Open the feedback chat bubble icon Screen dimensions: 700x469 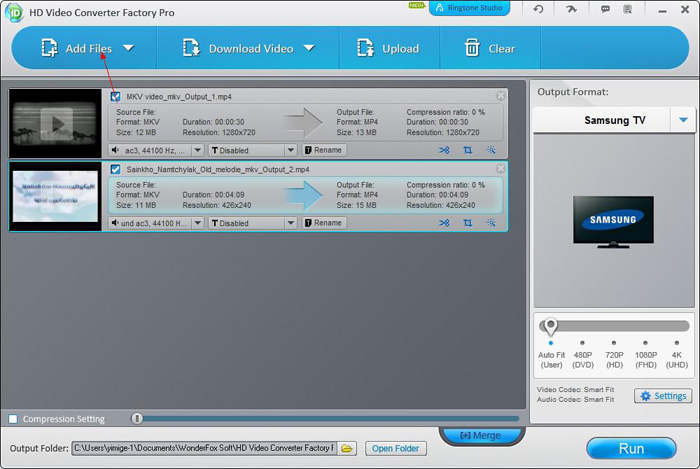605,9
